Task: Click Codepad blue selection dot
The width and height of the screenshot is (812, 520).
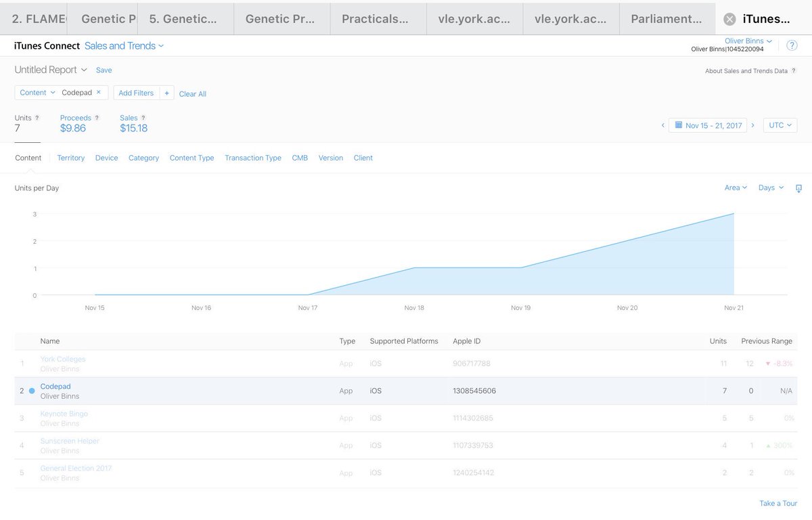Action: click(x=32, y=391)
